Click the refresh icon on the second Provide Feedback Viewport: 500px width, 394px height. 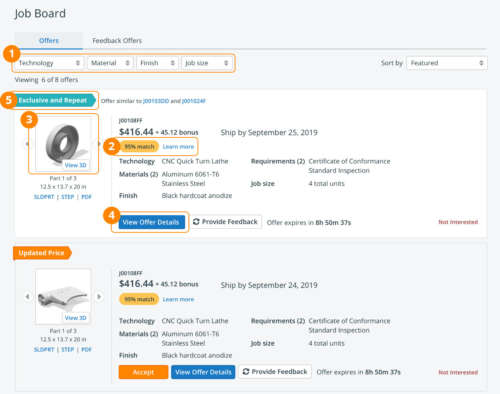[x=246, y=371]
